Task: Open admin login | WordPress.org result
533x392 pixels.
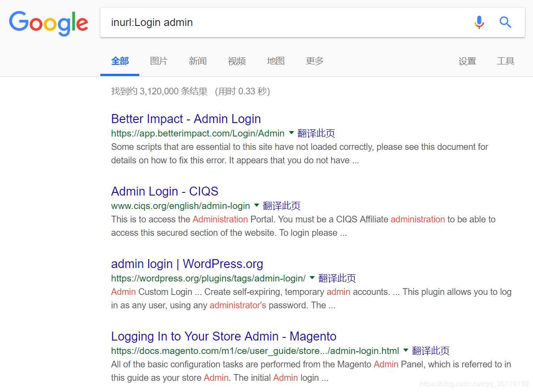Action: 187,264
